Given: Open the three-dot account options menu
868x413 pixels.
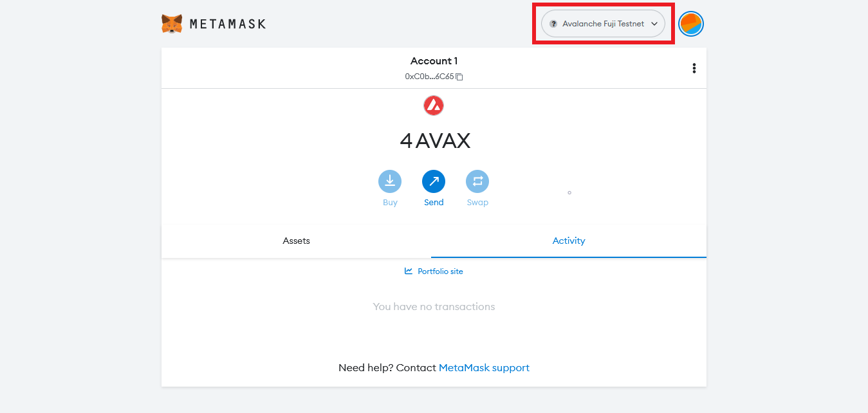Looking at the screenshot, I should (x=694, y=68).
